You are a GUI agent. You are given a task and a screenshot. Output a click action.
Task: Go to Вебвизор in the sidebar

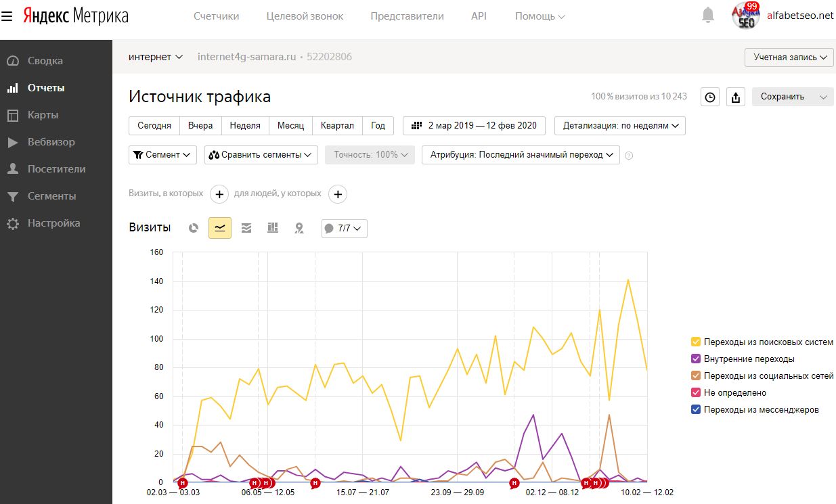[x=51, y=142]
